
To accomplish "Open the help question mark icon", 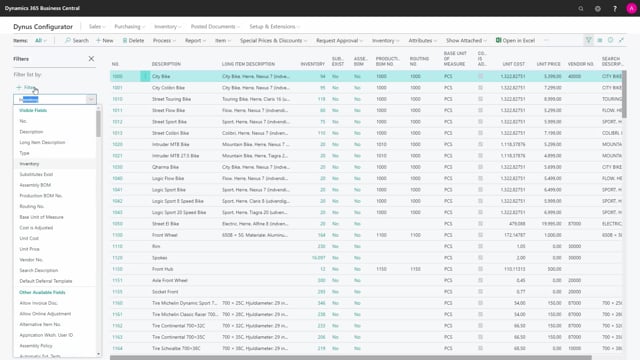I will coord(615,9).
